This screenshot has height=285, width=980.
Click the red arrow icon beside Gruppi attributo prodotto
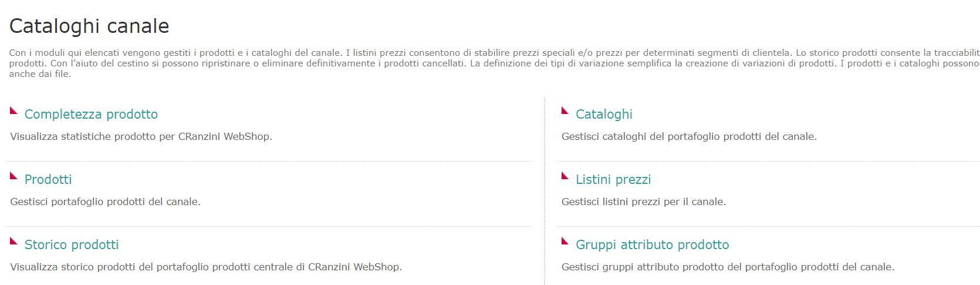click(565, 241)
